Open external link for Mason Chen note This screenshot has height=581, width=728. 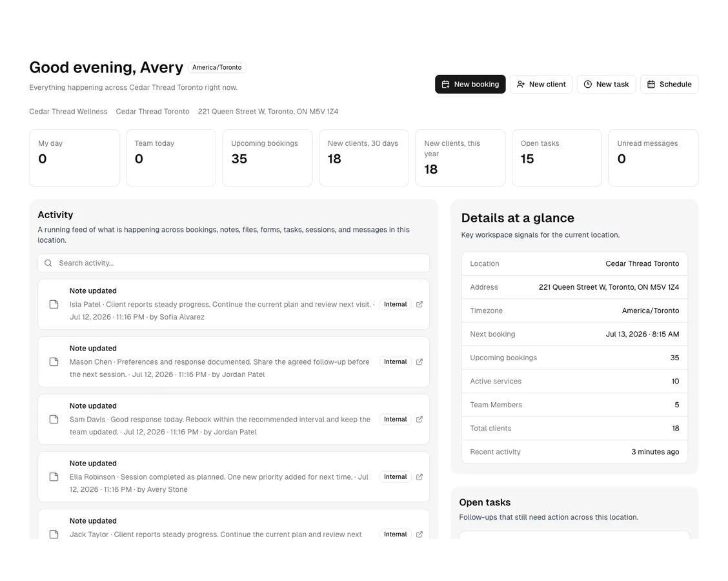[x=420, y=362]
